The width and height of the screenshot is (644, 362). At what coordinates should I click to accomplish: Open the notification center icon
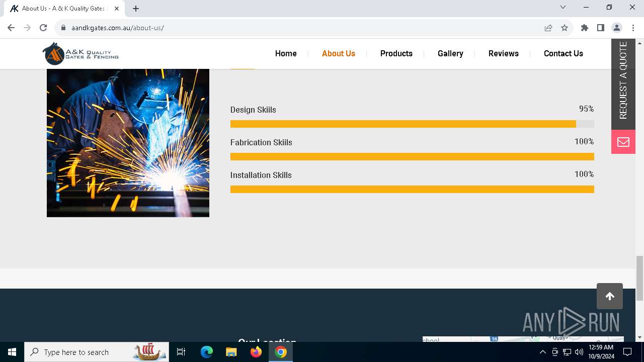point(627,352)
